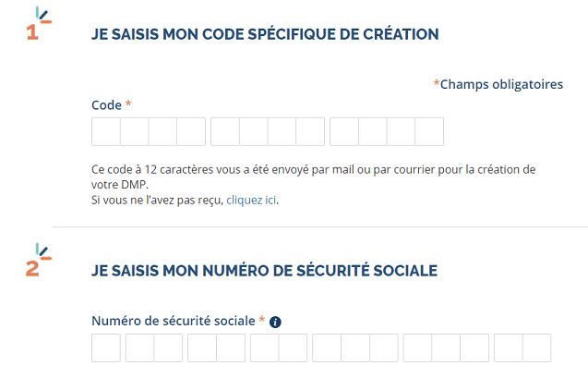Focus the eleventh social security number box
The image size is (588, 378).
417,348
